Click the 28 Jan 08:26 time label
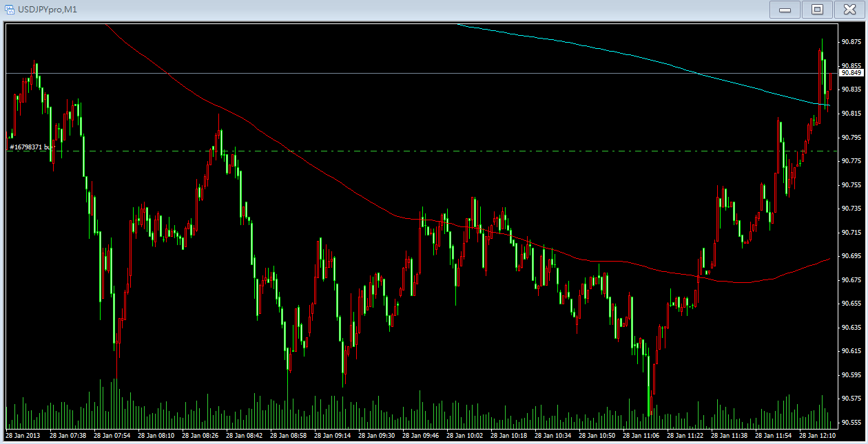This screenshot has height=444, width=868. click(200, 436)
